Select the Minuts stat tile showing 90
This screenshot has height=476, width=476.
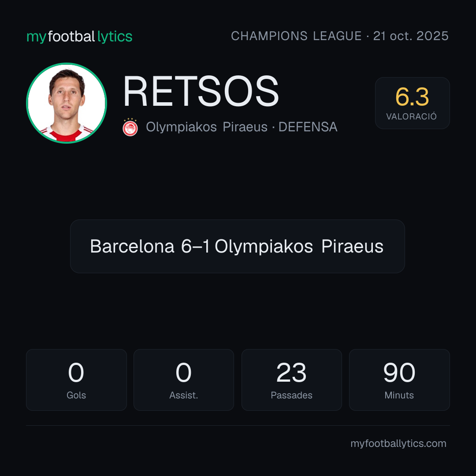(399, 380)
